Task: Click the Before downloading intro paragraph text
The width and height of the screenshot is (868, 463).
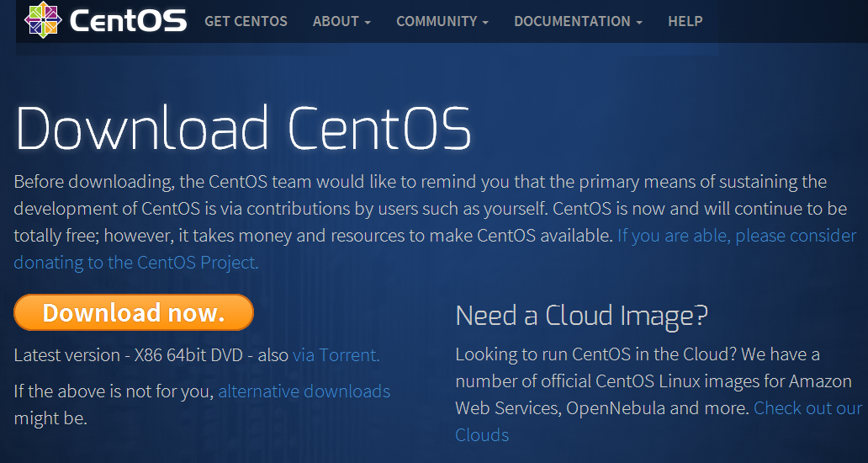Action: pos(435,222)
